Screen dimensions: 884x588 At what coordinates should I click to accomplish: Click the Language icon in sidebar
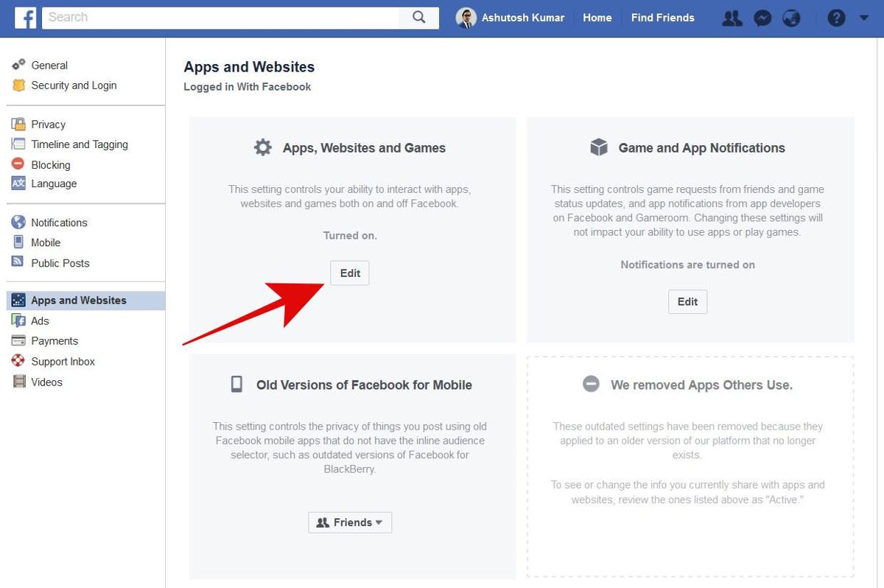coord(18,183)
